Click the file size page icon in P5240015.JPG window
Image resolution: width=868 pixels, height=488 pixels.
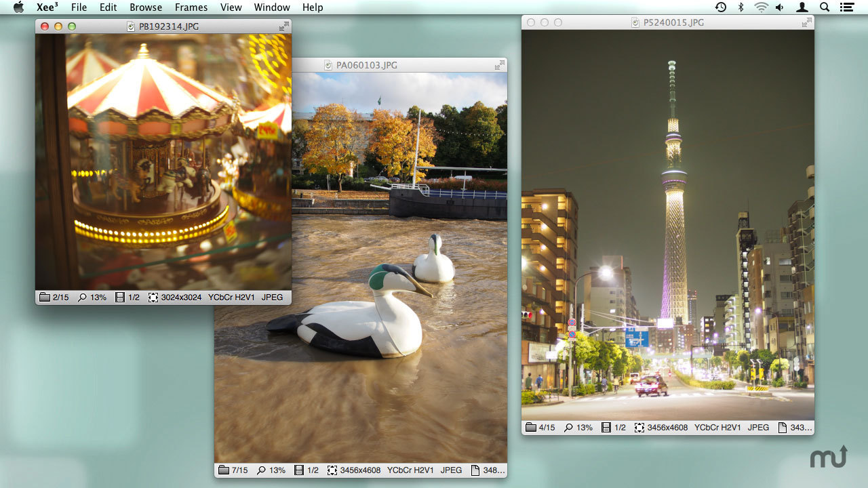(783, 428)
